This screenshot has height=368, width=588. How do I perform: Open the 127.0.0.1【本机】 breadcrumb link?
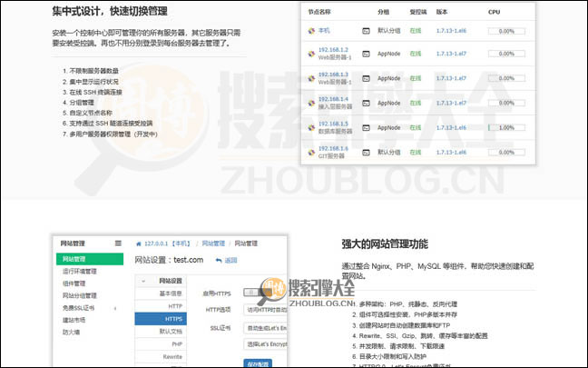[x=168, y=244]
